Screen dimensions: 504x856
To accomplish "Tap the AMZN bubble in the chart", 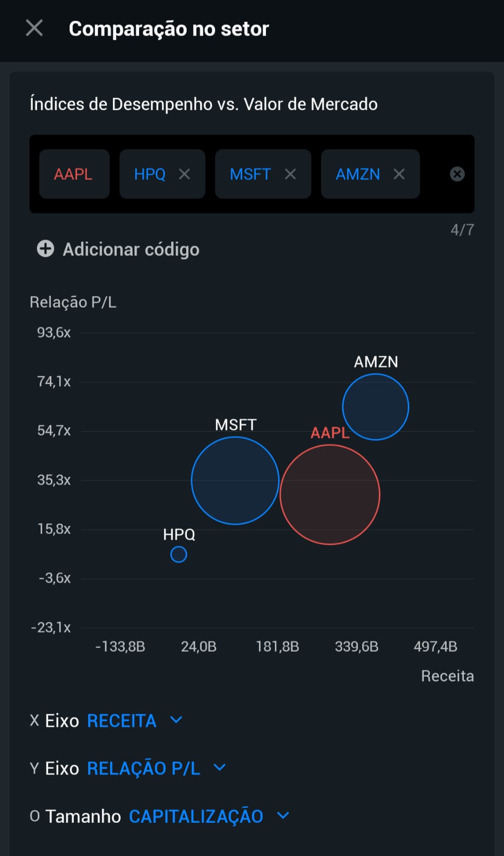I will [x=376, y=407].
